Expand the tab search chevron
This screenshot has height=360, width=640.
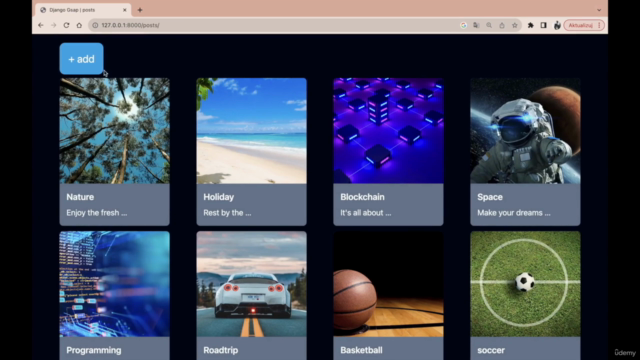point(599,10)
